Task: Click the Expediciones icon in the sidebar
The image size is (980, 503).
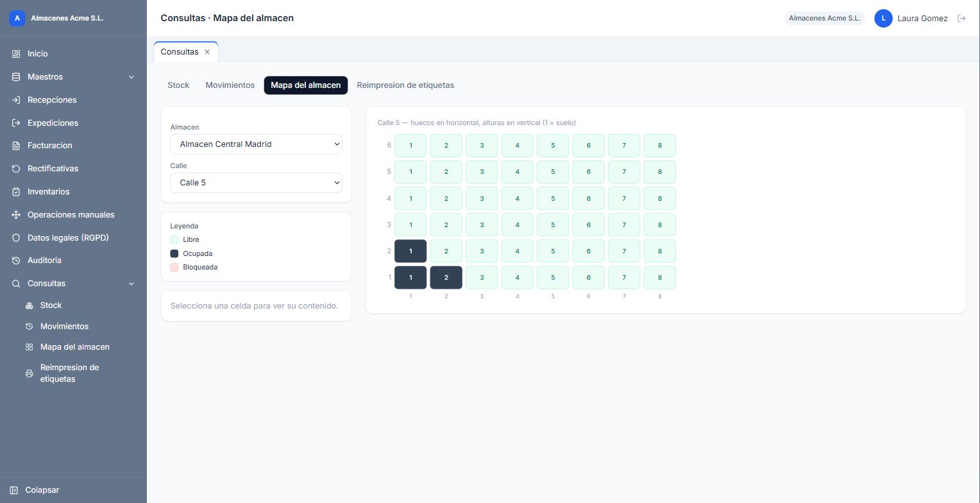Action: (16, 123)
